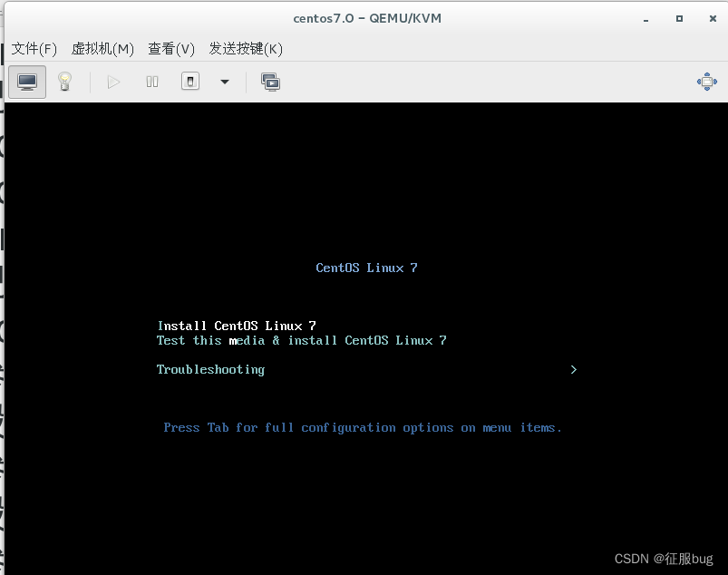Open virtual hardware details lightbulb
The image size is (728, 575).
(x=64, y=83)
